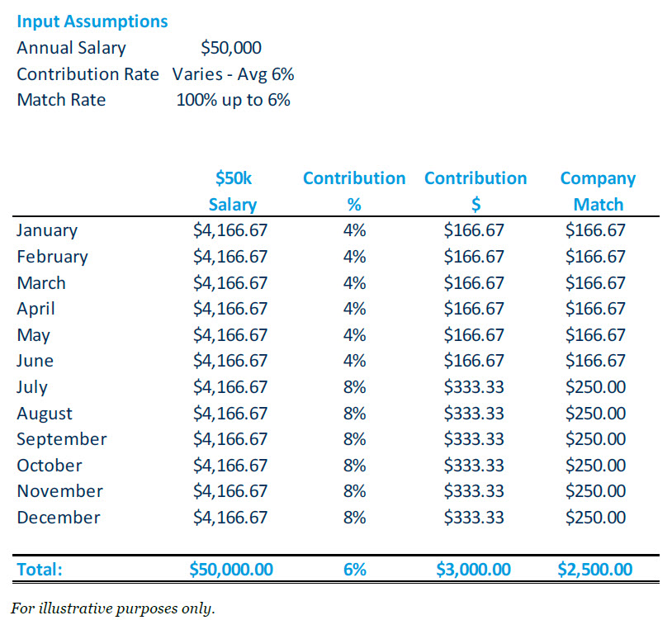Image resolution: width=672 pixels, height=620 pixels.
Task: Click the $50k Salary column header
Action: click(232, 192)
